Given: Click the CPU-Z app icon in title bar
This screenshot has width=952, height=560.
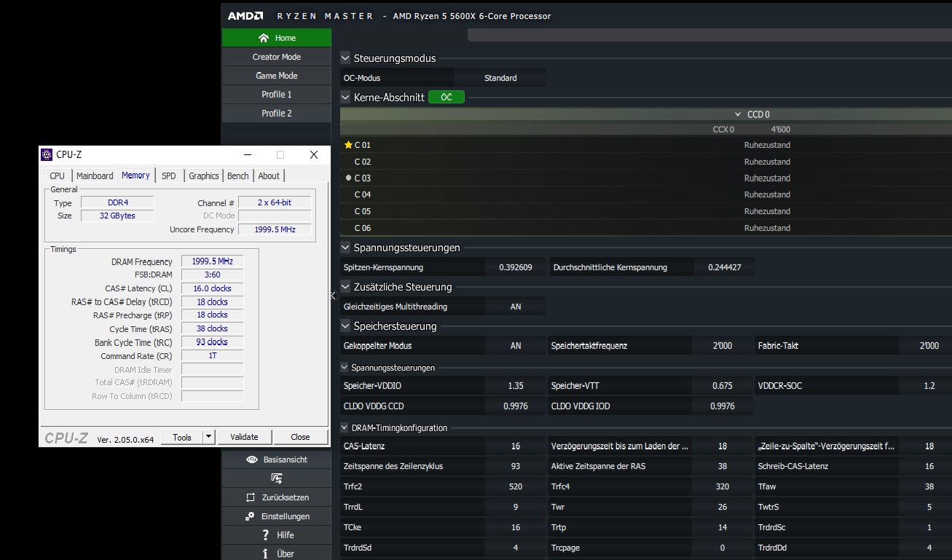Looking at the screenshot, I should click(47, 154).
